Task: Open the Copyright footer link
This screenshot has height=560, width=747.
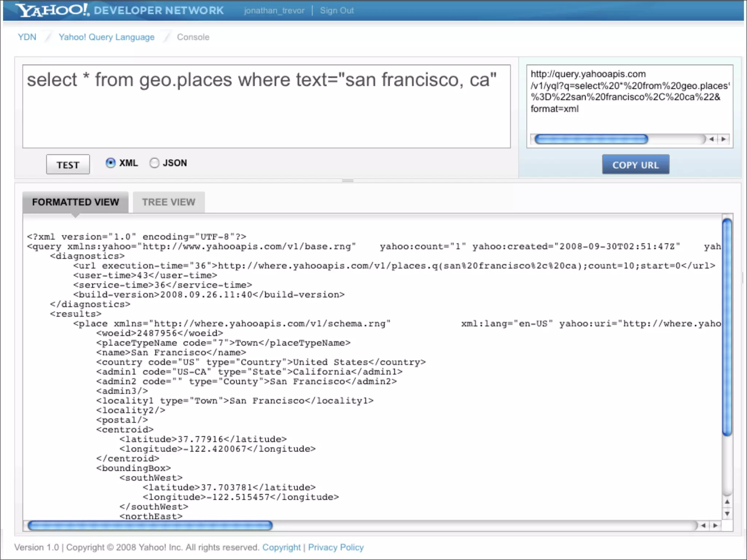Action: [x=281, y=547]
